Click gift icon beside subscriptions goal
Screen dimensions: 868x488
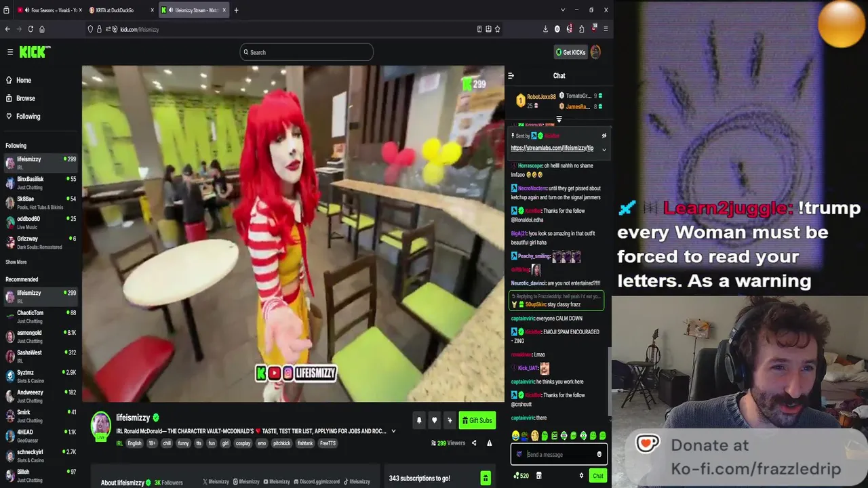486,479
